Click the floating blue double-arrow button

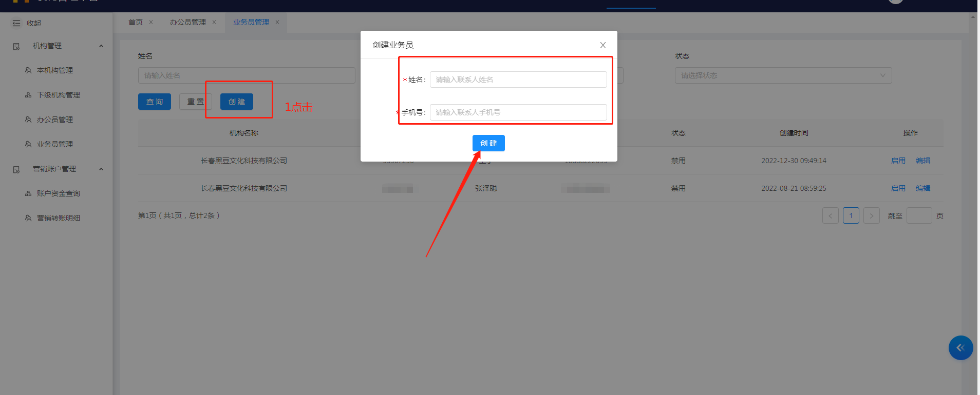960,348
